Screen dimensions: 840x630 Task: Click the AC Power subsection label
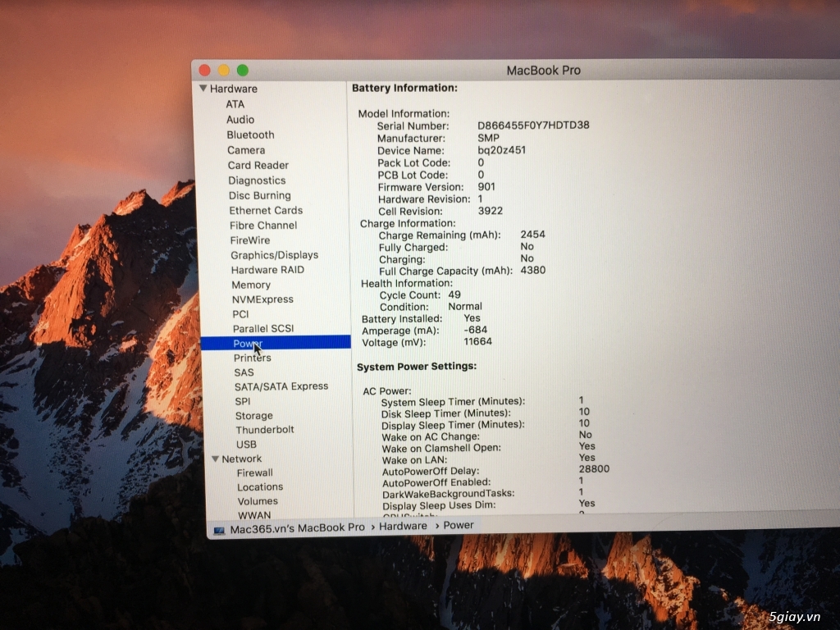point(387,391)
